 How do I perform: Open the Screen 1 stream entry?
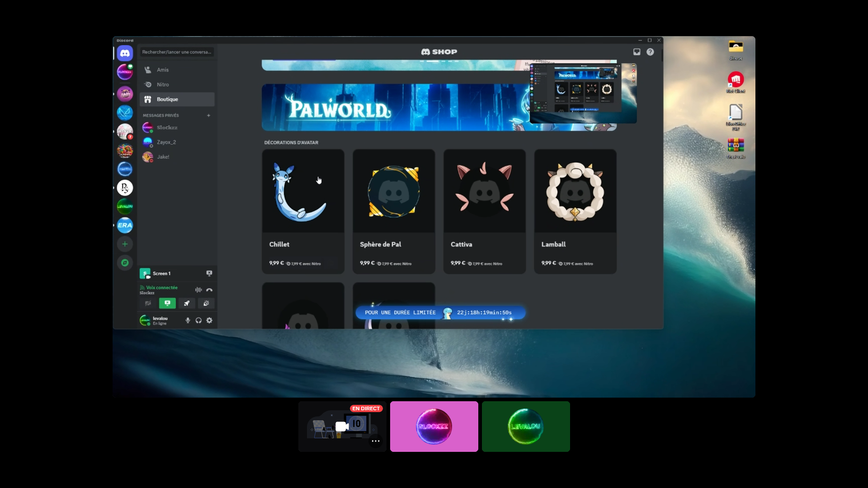tap(172, 273)
